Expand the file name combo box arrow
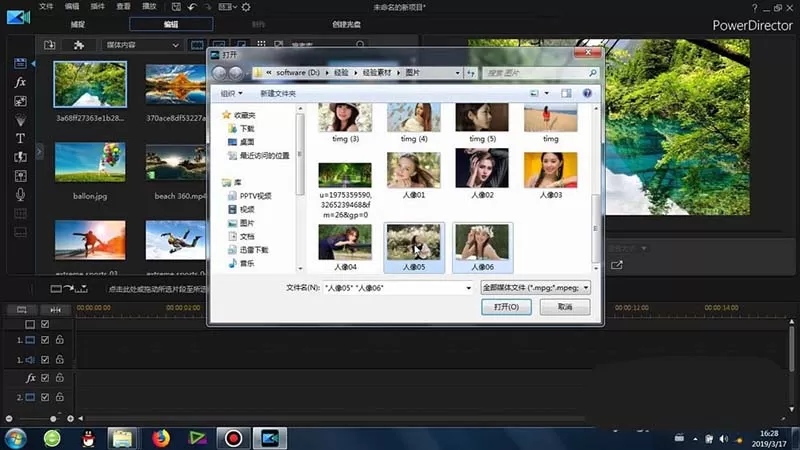Image resolution: width=800 pixels, height=450 pixels. coord(468,288)
